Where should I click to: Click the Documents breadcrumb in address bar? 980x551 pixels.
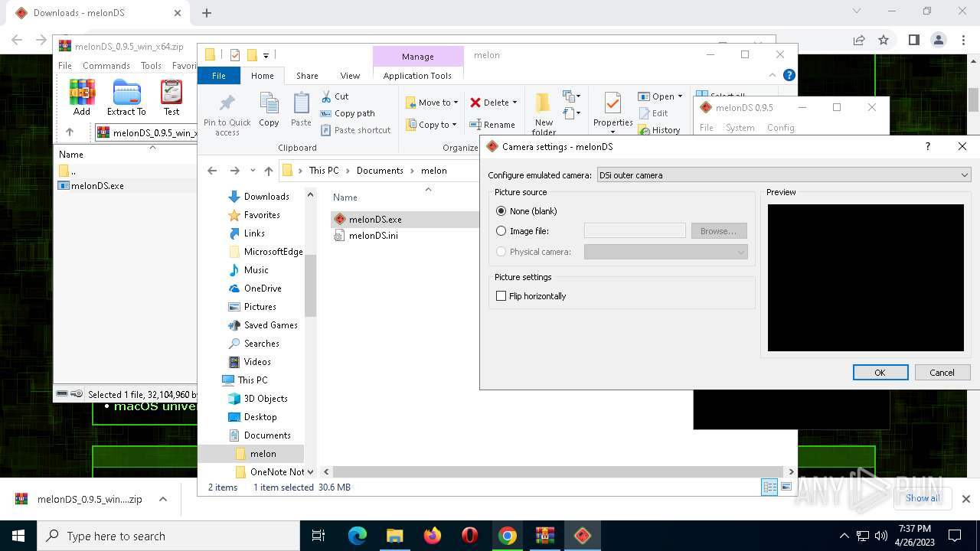coord(380,171)
